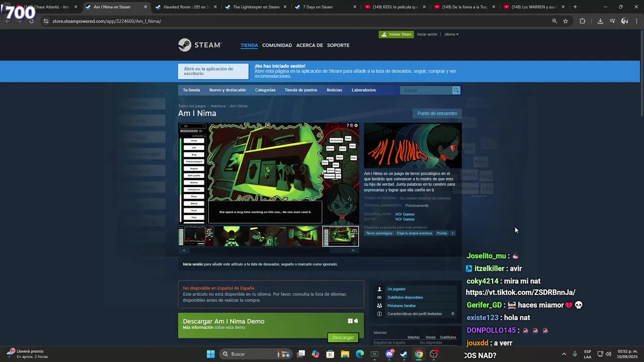
Task: Show hidden icons in system tray
Action: (x=563, y=354)
